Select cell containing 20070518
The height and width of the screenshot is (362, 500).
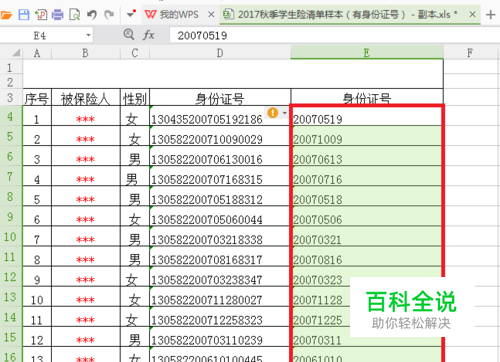click(367, 197)
